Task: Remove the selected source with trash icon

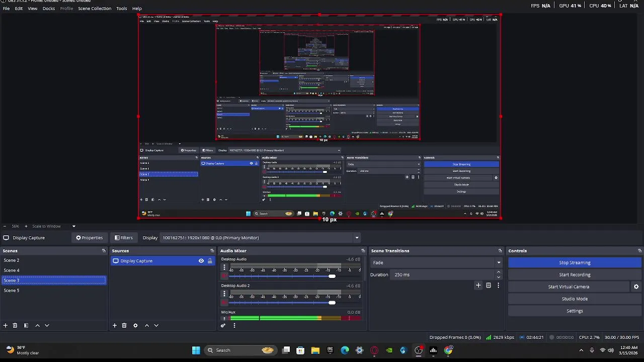Action: tap(124, 325)
